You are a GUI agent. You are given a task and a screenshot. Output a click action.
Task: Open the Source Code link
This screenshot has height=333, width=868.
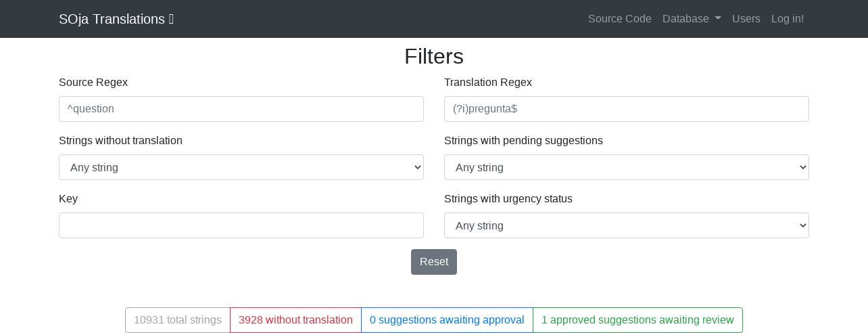[x=619, y=19]
